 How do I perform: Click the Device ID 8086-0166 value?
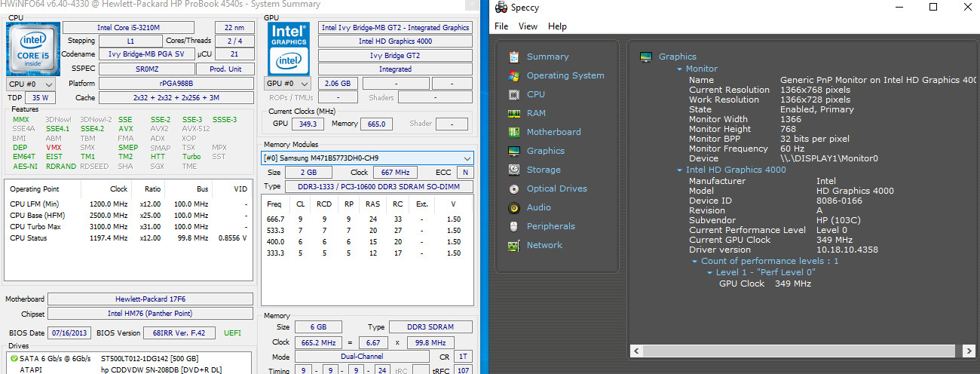point(840,201)
